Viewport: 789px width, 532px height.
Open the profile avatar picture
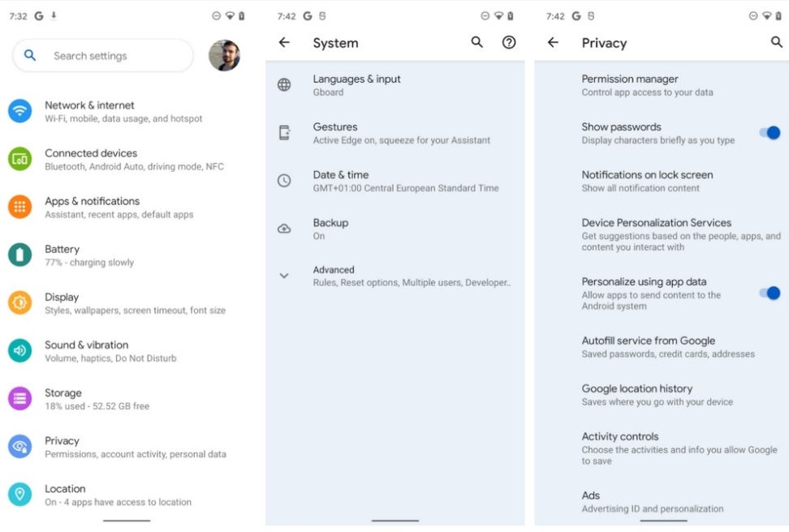[x=224, y=55]
